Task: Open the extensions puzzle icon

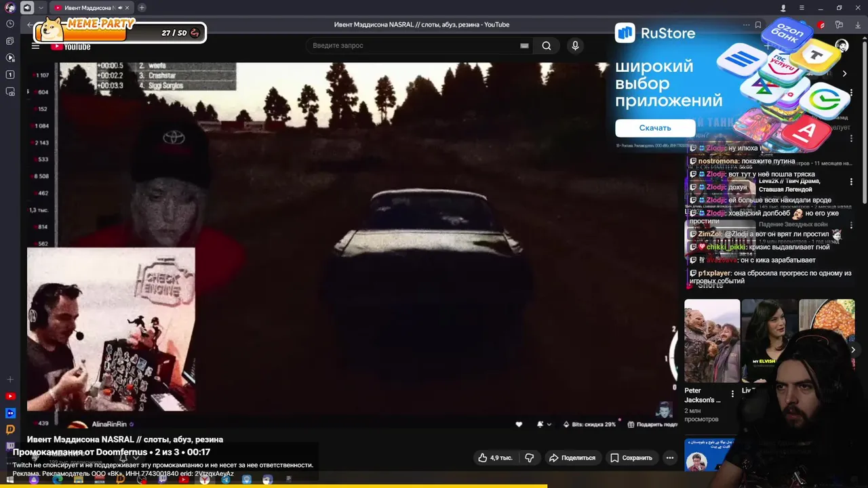Action: (x=840, y=24)
